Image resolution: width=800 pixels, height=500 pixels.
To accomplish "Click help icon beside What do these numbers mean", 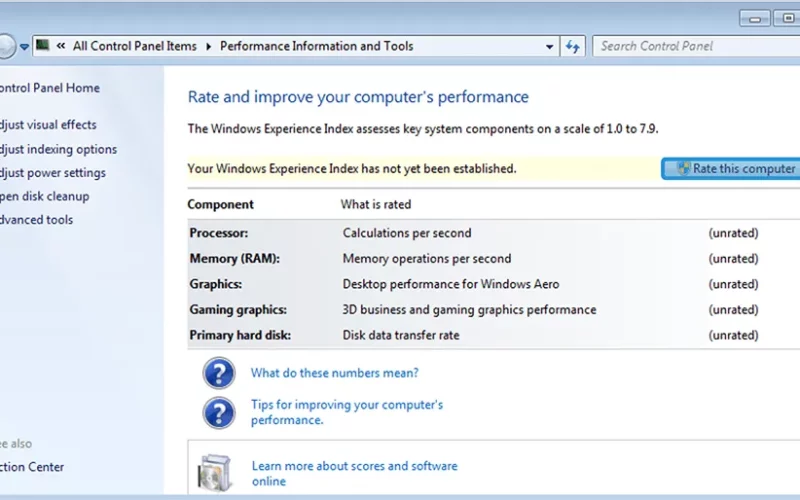I will (x=219, y=373).
